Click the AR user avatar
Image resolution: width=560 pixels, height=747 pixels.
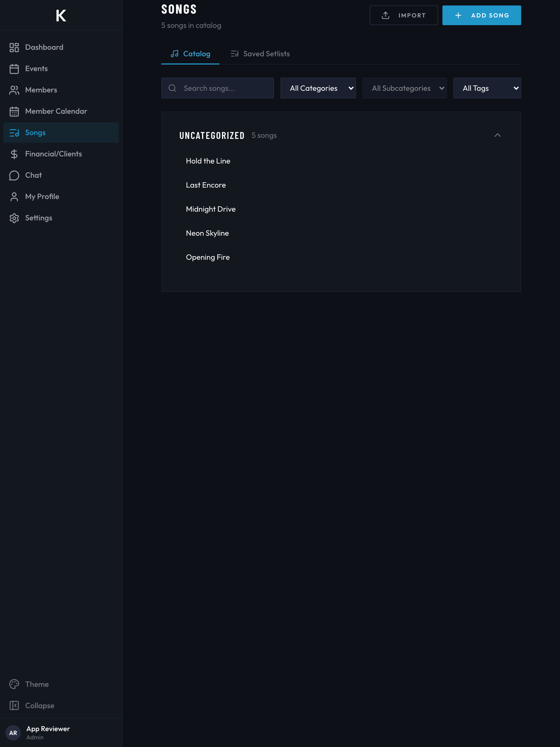(x=13, y=733)
